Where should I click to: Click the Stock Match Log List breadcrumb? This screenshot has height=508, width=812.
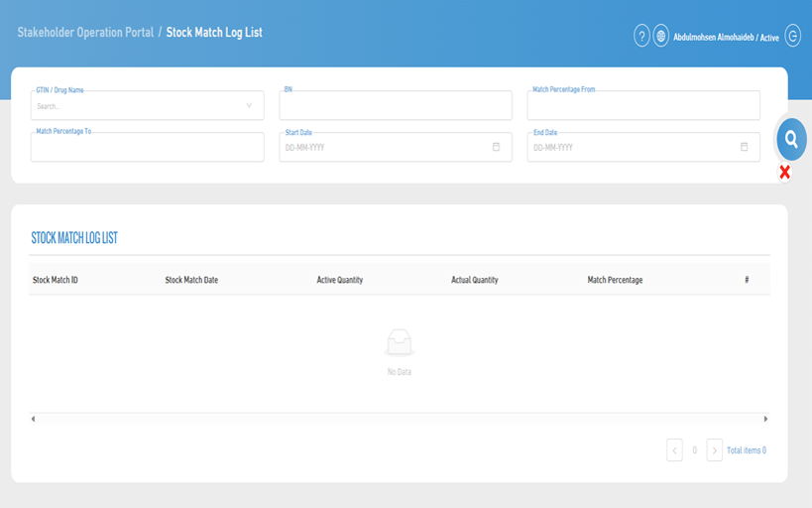(214, 32)
